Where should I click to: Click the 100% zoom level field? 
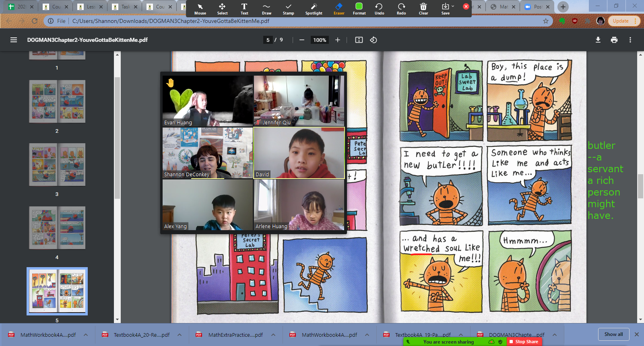click(320, 40)
